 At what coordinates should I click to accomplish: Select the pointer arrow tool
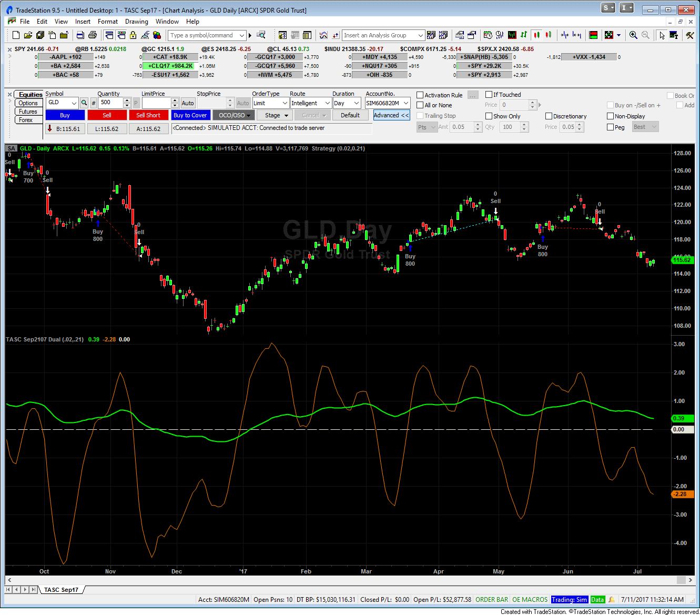[x=662, y=35]
